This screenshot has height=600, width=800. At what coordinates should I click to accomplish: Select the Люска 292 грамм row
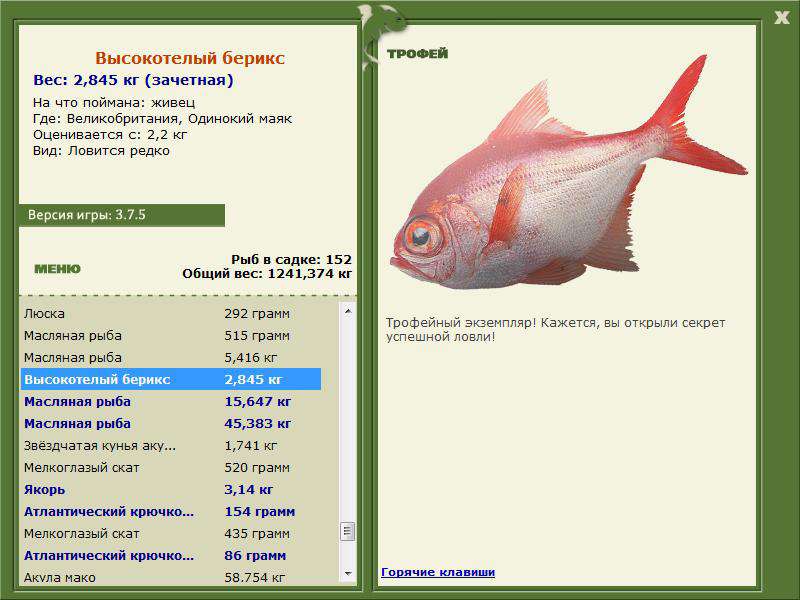point(171,313)
